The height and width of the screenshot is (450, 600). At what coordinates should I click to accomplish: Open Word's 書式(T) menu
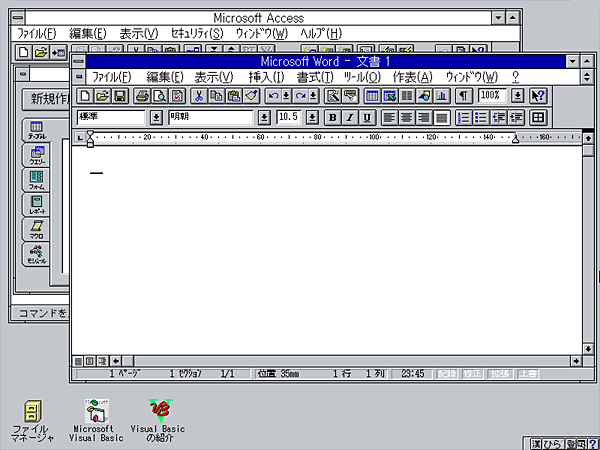coord(315,77)
